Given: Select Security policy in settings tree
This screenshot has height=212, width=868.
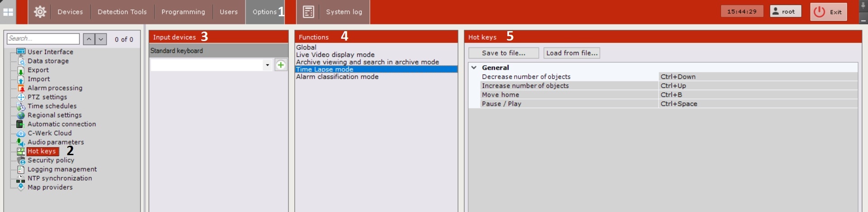Looking at the screenshot, I should click(51, 160).
